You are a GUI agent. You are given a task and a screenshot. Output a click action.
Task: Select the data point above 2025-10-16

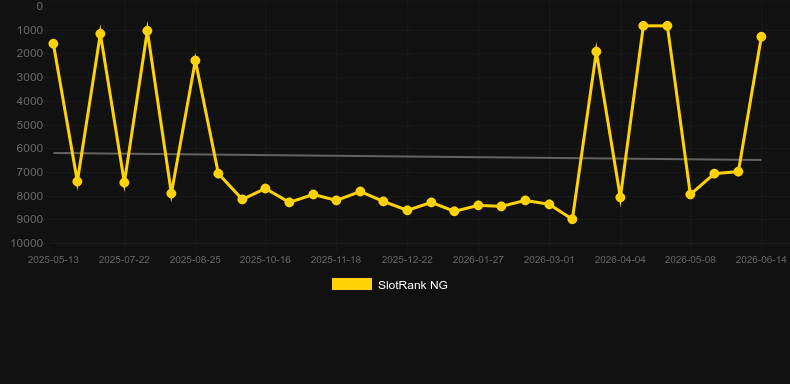265,188
